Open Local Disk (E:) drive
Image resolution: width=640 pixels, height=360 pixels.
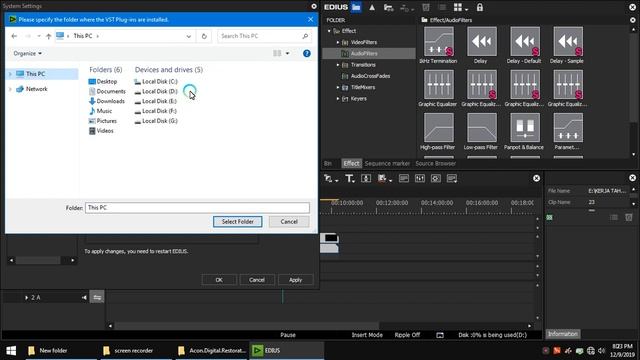point(156,101)
